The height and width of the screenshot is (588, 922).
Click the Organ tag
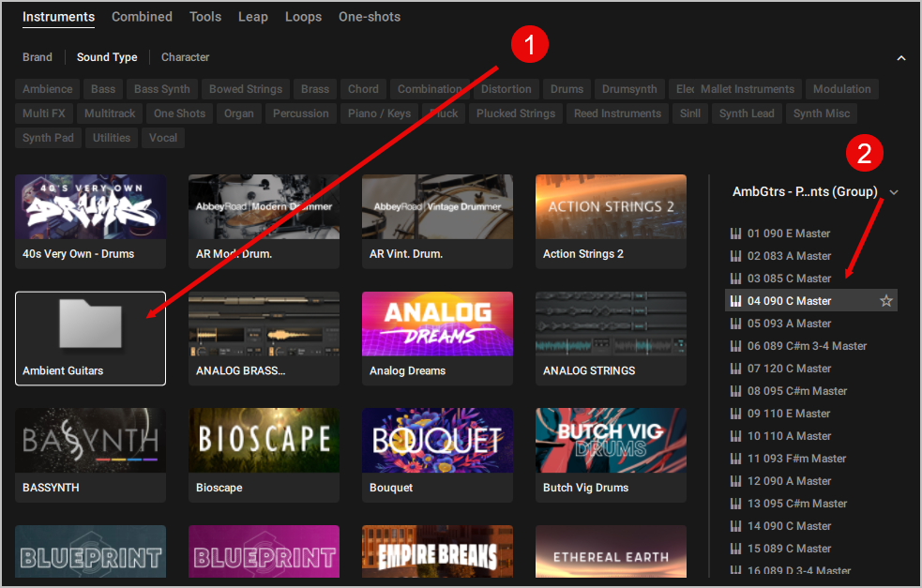pos(239,113)
